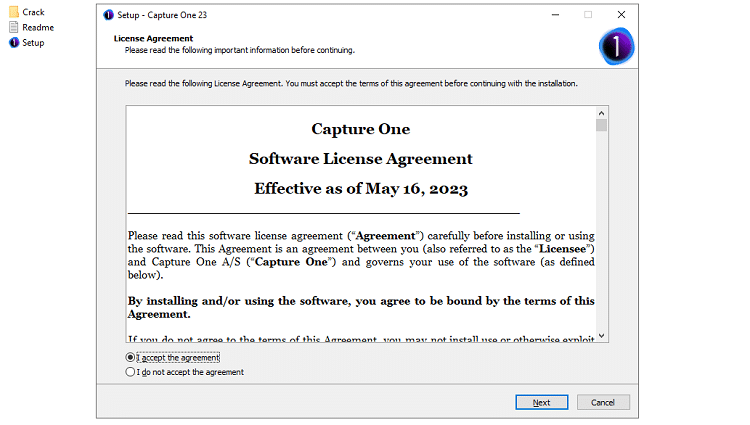Click the Setup installer icon in file list
This screenshot has height=425, width=750.
(x=14, y=43)
